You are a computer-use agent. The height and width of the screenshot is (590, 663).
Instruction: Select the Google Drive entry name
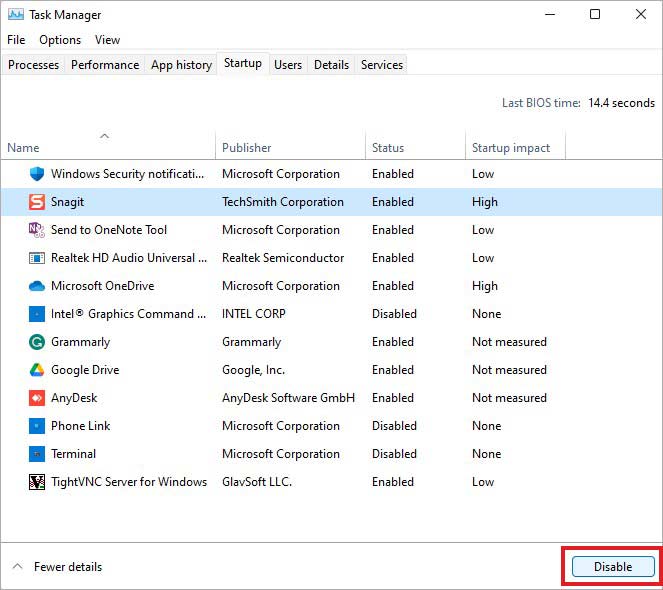[x=85, y=370]
